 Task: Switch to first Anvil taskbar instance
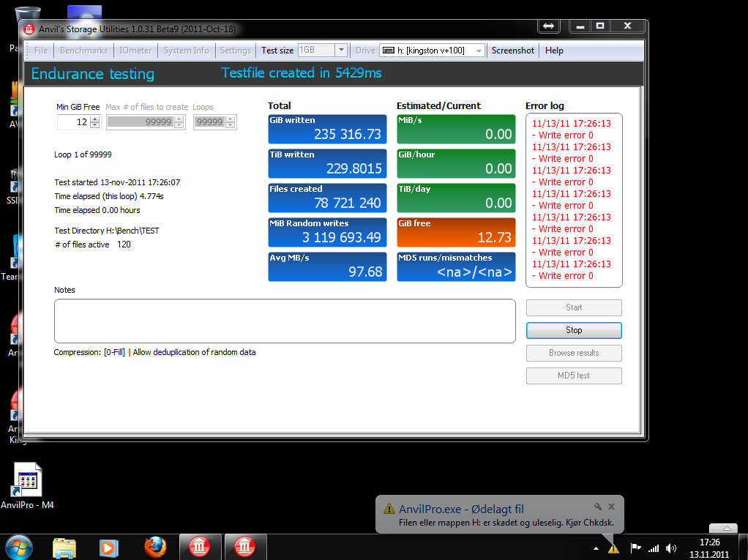click(199, 547)
